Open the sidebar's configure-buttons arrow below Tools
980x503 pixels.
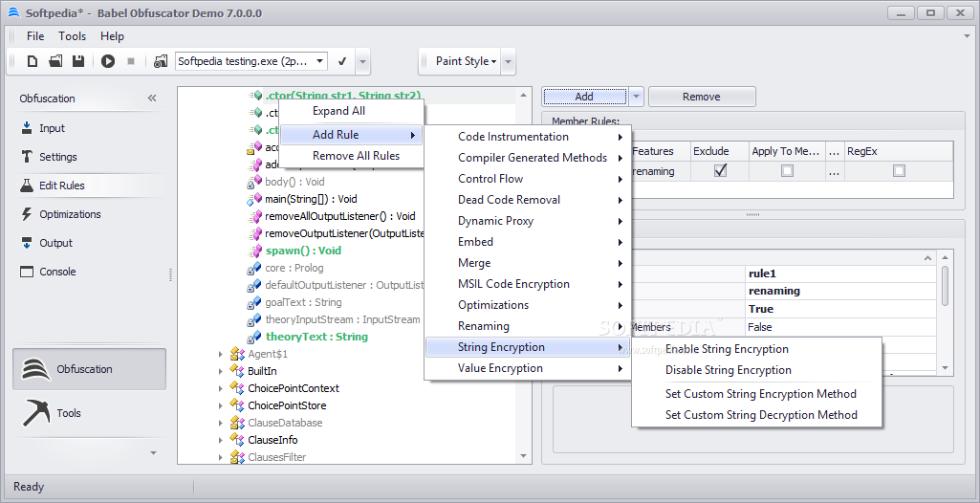point(153,452)
